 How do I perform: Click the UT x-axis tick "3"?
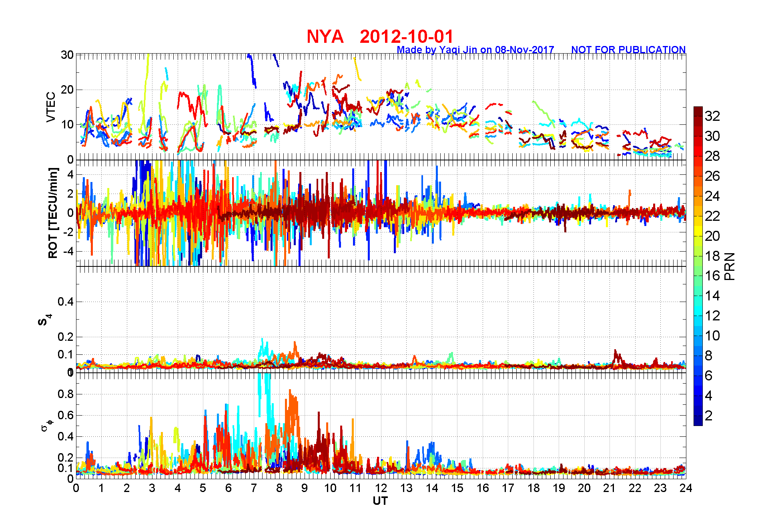[x=152, y=488]
